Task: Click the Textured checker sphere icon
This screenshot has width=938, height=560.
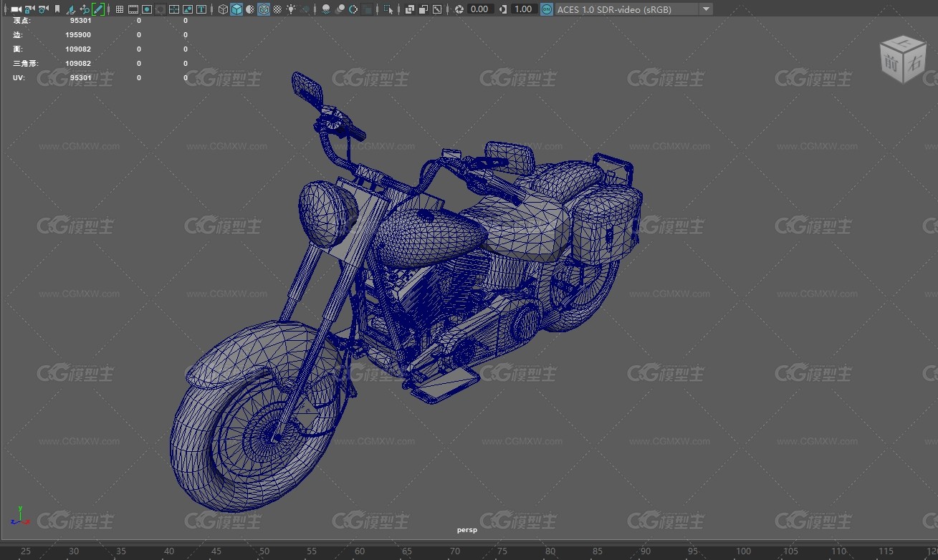Action: pos(277,9)
